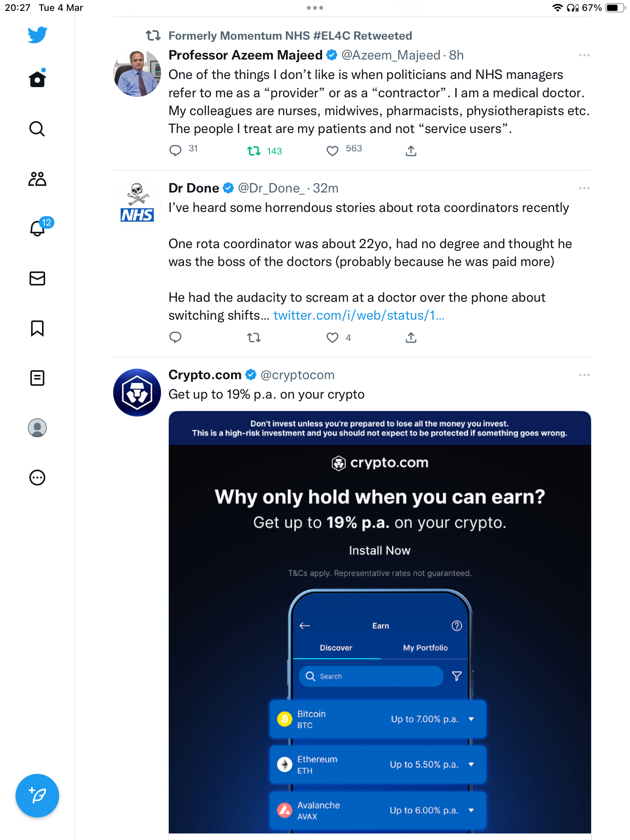Undo retweet on Azeem Majeed's tweet
The image size is (630, 840).
click(x=254, y=151)
